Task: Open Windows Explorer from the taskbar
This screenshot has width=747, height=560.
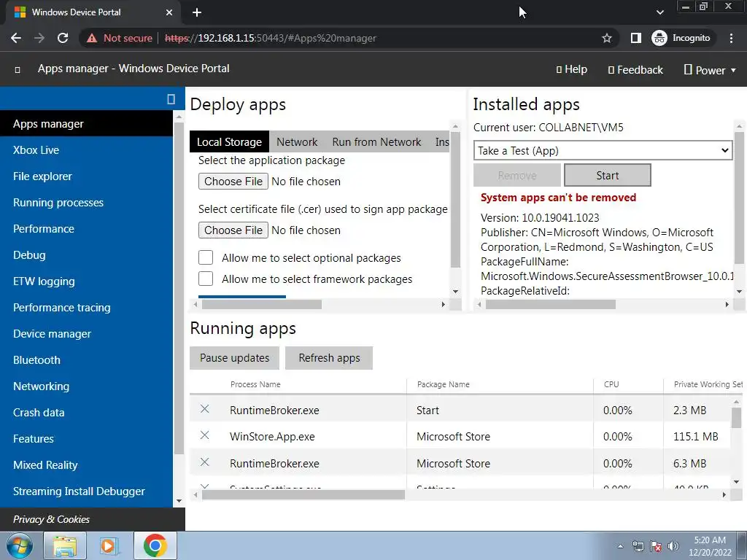Action: pyautogui.click(x=65, y=545)
